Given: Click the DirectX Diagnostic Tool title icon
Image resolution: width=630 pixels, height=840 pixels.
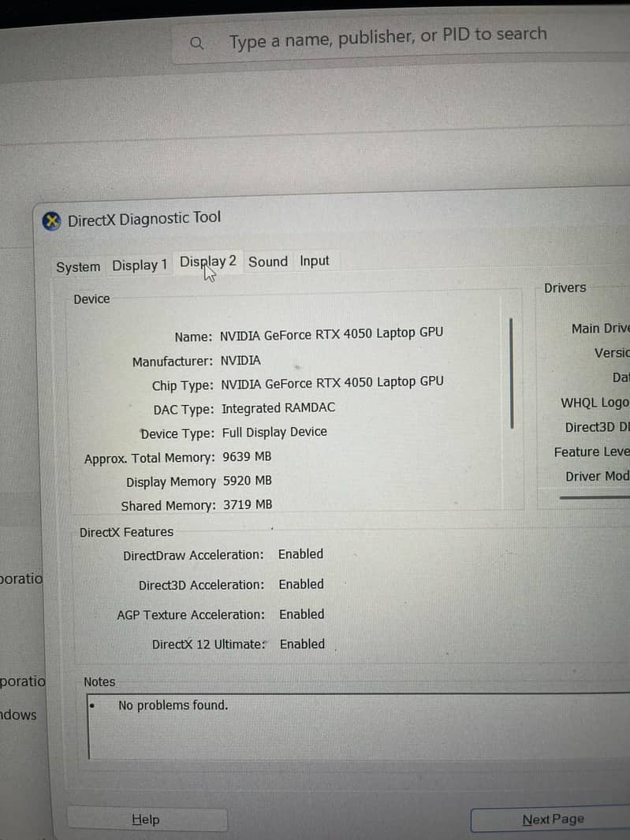Looking at the screenshot, I should click(51, 221).
